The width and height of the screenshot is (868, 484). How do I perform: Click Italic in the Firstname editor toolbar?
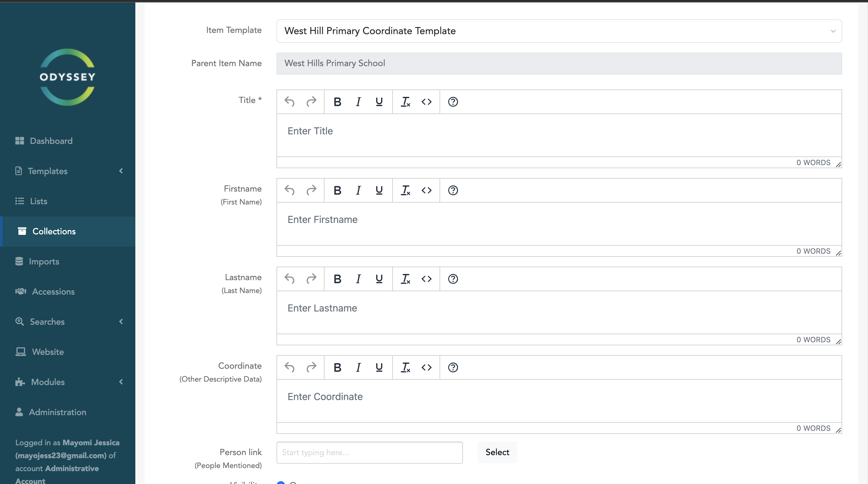click(358, 190)
